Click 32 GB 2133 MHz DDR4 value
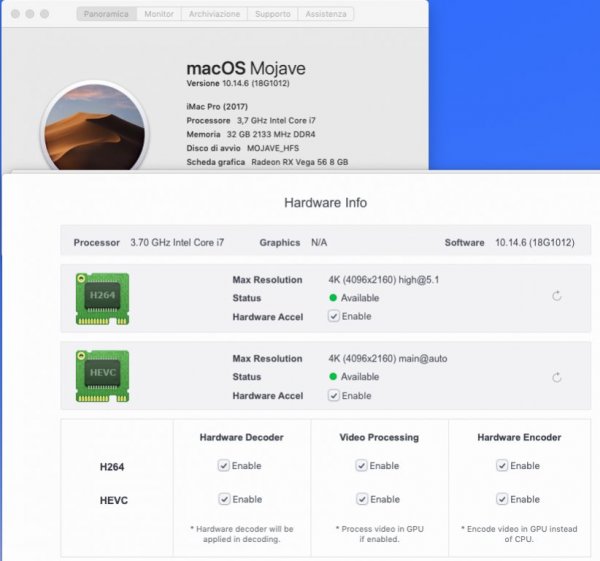The height and width of the screenshot is (561, 600). click(x=271, y=134)
